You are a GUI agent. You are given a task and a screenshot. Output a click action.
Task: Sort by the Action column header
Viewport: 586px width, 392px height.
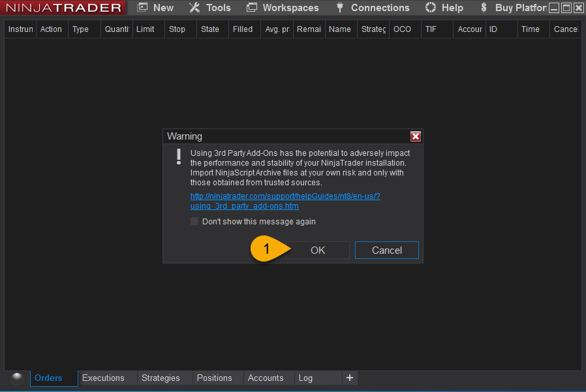(x=51, y=29)
